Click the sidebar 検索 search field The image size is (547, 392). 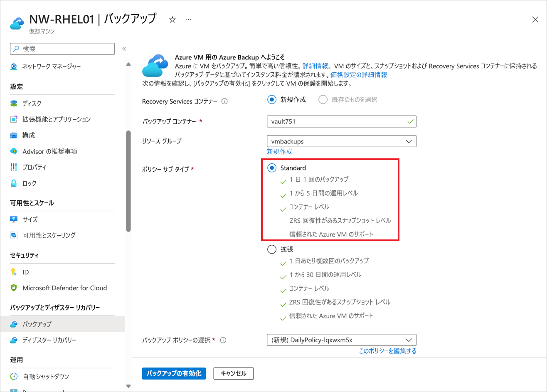(x=62, y=49)
